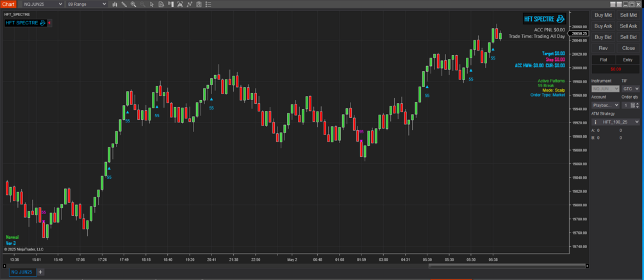Click the horizontal scrollbar thumb

point(507,266)
